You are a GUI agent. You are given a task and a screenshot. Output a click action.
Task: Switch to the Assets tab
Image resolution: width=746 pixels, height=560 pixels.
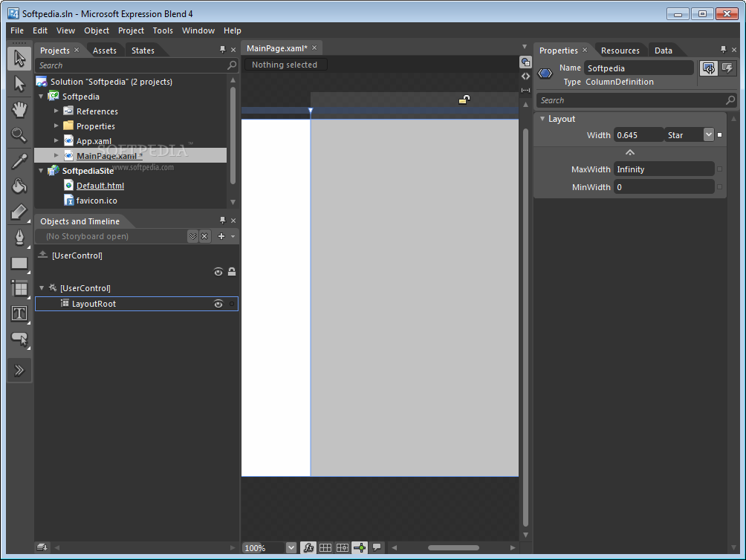[x=105, y=51]
